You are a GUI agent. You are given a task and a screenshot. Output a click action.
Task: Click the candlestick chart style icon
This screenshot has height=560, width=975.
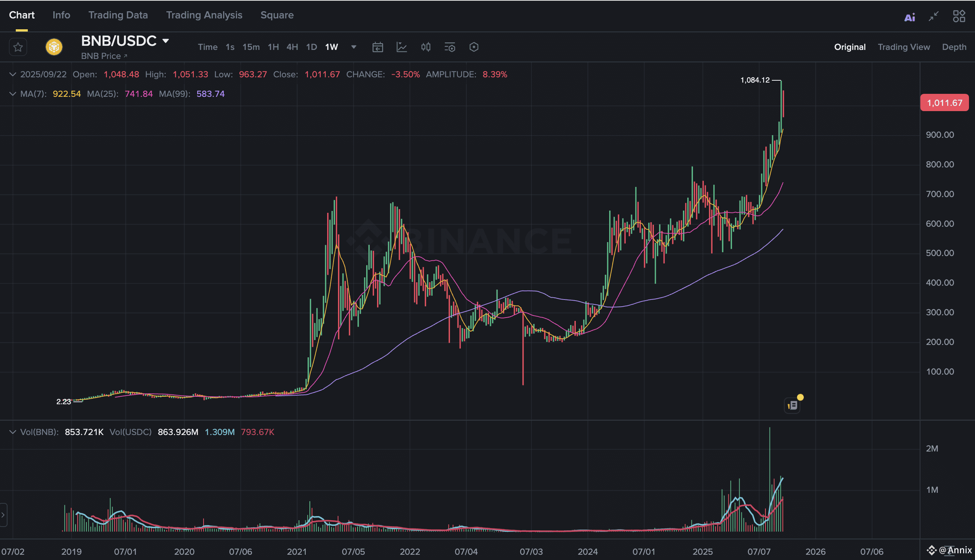426,47
